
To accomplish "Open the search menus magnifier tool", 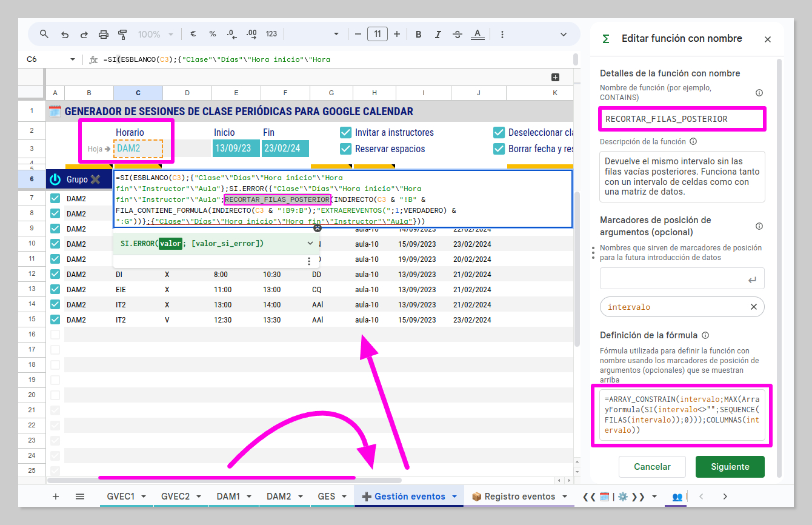I will pos(44,34).
